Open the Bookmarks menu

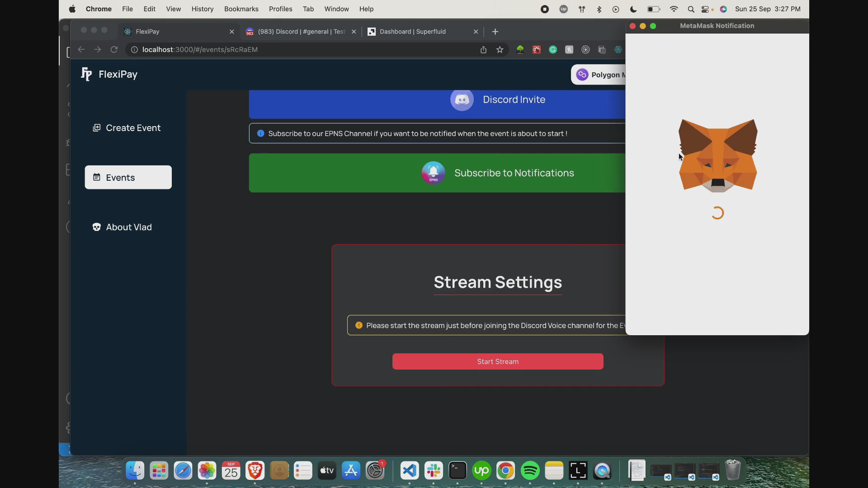click(x=241, y=9)
